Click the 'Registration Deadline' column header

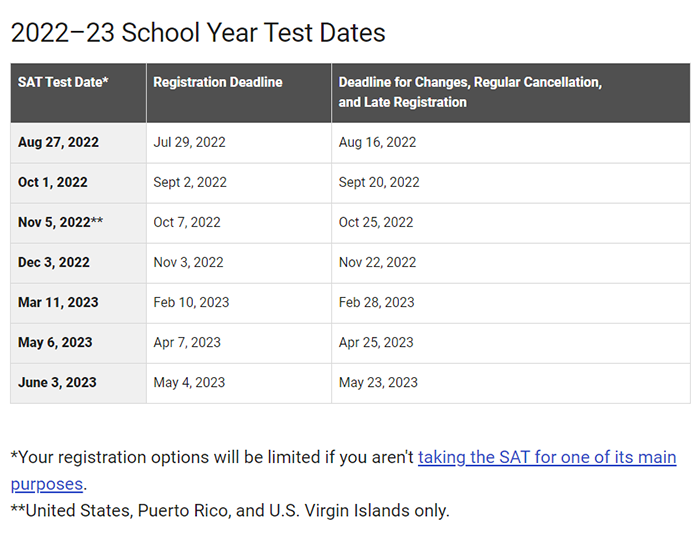(x=218, y=82)
